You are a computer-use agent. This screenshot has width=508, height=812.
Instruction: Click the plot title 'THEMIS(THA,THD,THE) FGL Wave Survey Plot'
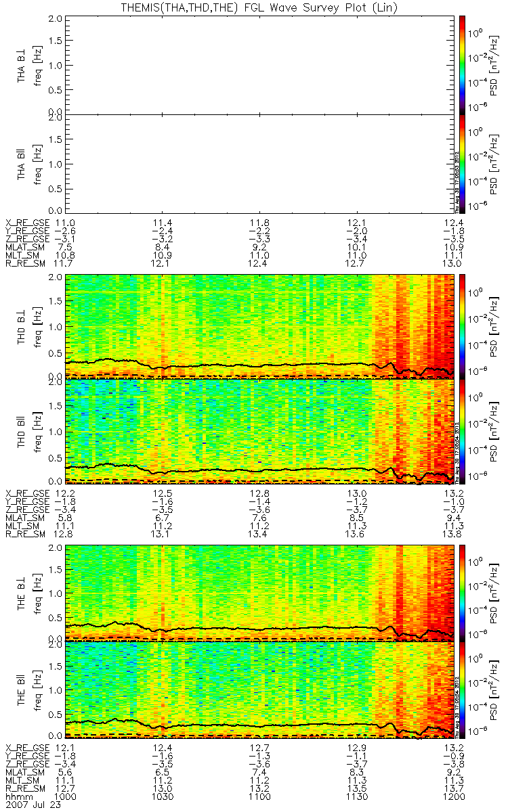pyautogui.click(x=258, y=7)
